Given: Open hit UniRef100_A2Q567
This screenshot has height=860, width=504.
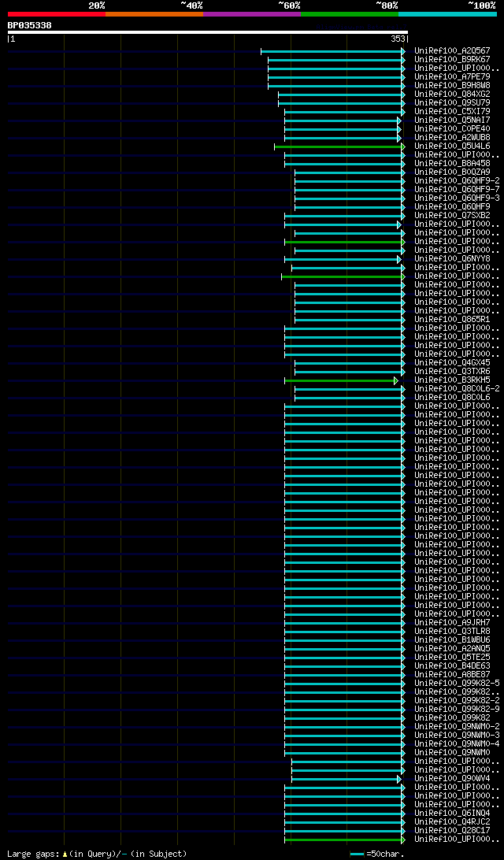Looking at the screenshot, I should (452, 51).
